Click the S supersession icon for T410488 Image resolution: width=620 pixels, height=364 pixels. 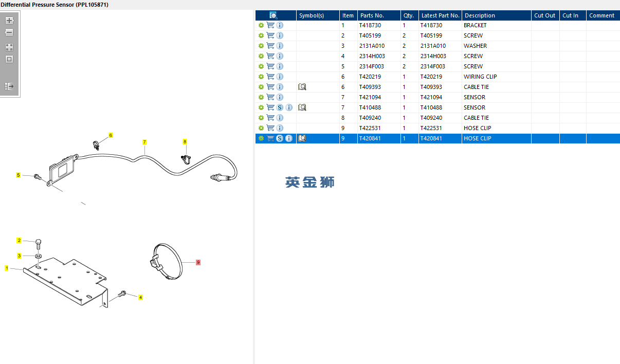tap(280, 107)
